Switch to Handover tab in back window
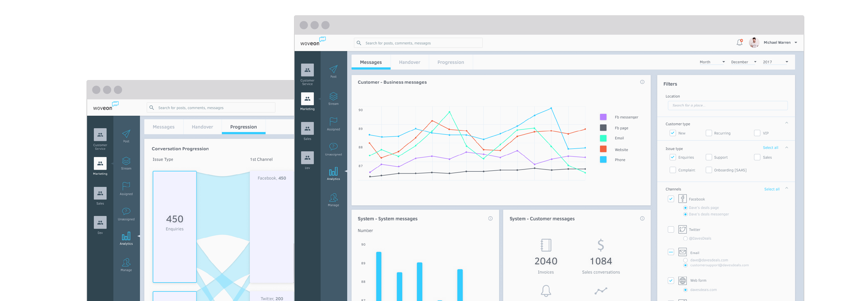Screen dimensions: 868x301 [x=202, y=127]
